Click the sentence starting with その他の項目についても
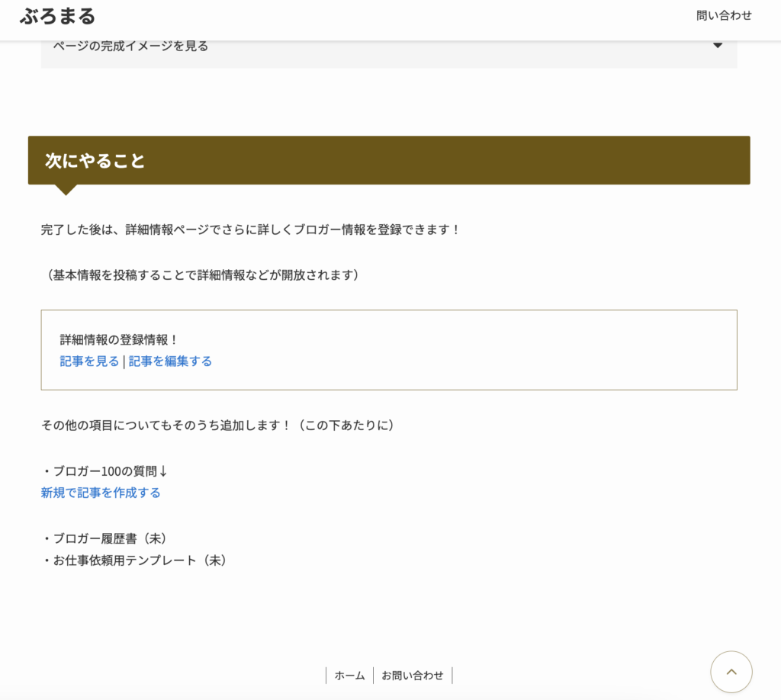This screenshot has width=781, height=700. click(x=218, y=425)
